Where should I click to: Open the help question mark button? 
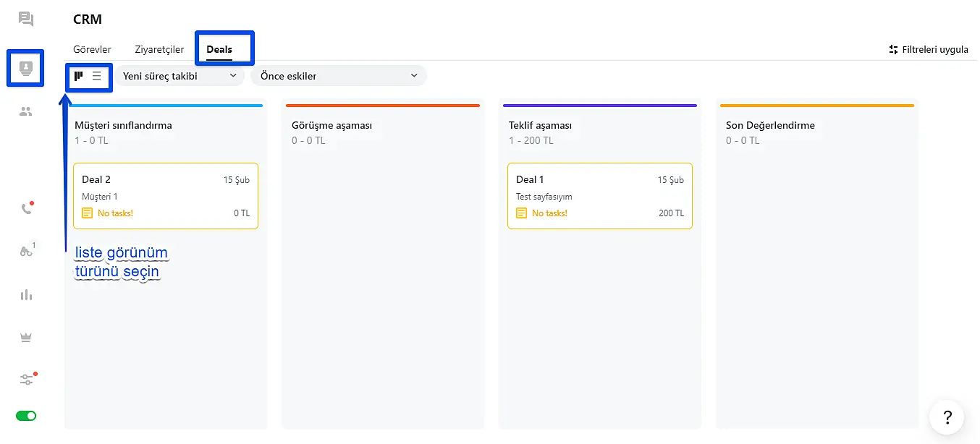(x=947, y=417)
